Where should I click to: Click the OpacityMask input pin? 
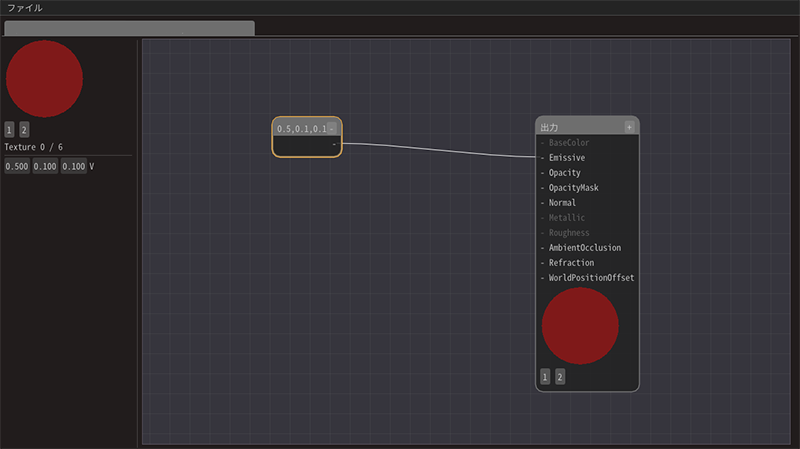coord(543,188)
